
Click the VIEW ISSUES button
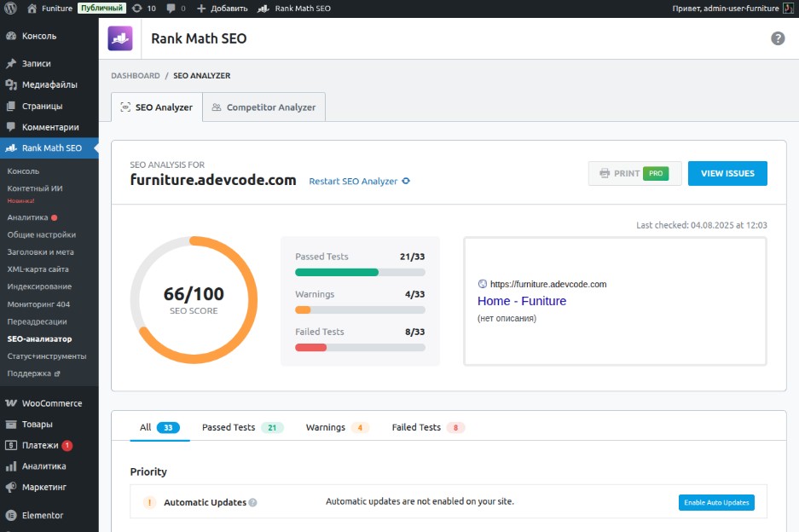pos(727,173)
